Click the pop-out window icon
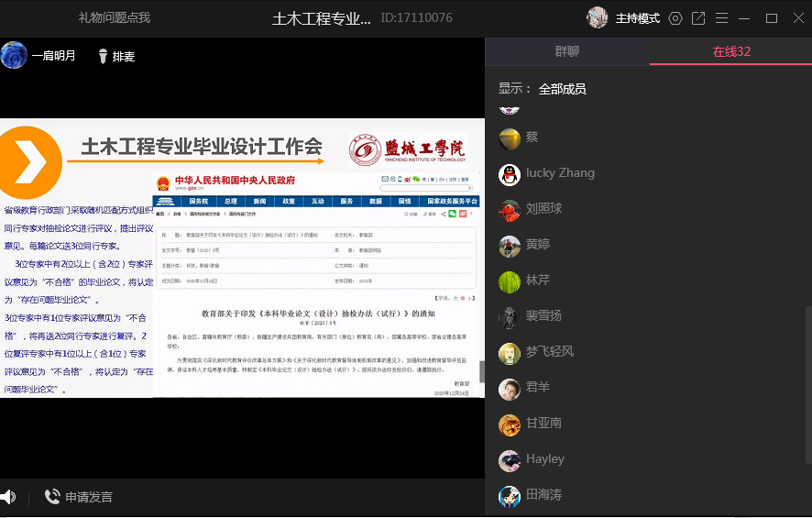Screen dimensions: 812x518 tap(698, 18)
